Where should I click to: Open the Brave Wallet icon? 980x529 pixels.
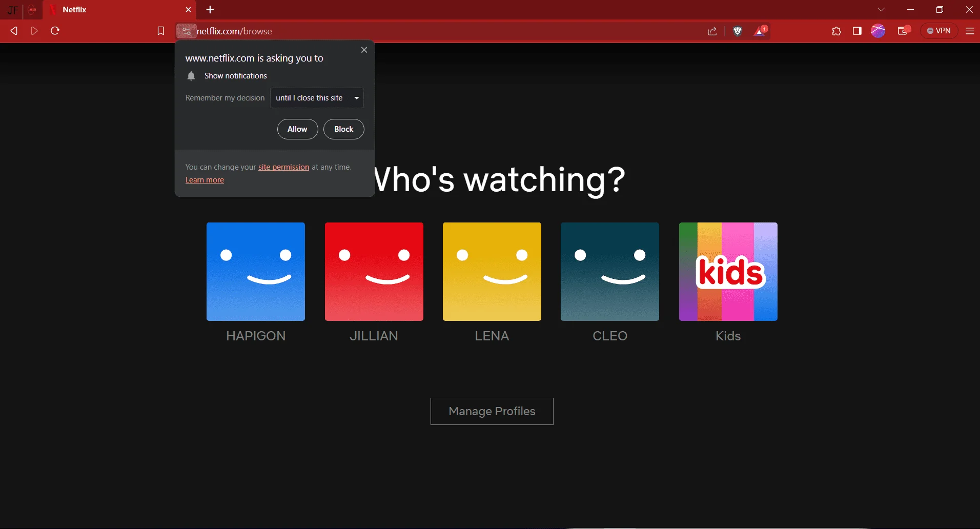tap(904, 31)
